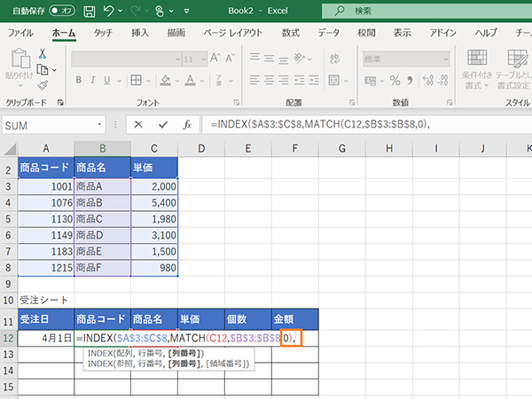Select column D header
Viewport: 532px width, 399px height.
[x=202, y=147]
